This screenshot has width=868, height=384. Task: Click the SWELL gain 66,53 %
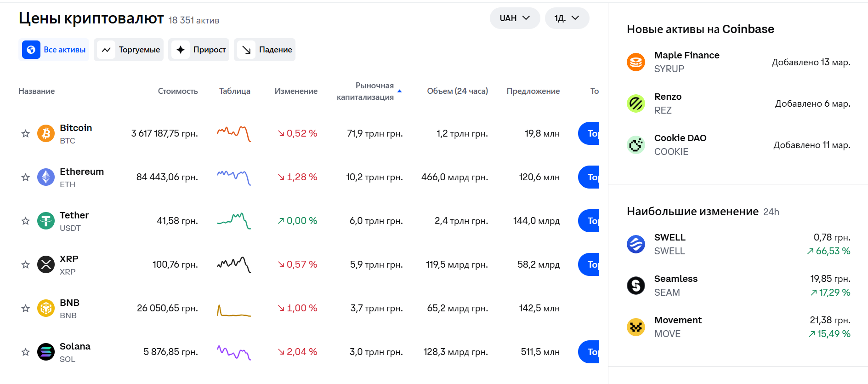828,251
